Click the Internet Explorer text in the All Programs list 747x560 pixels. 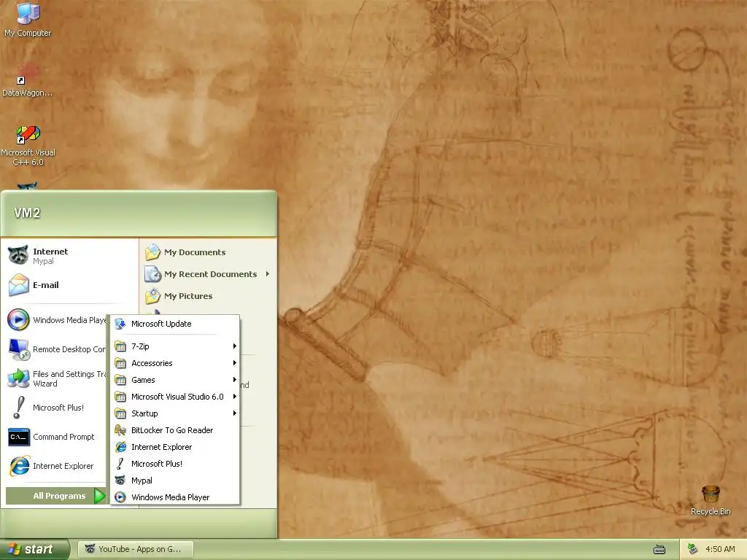(x=161, y=447)
